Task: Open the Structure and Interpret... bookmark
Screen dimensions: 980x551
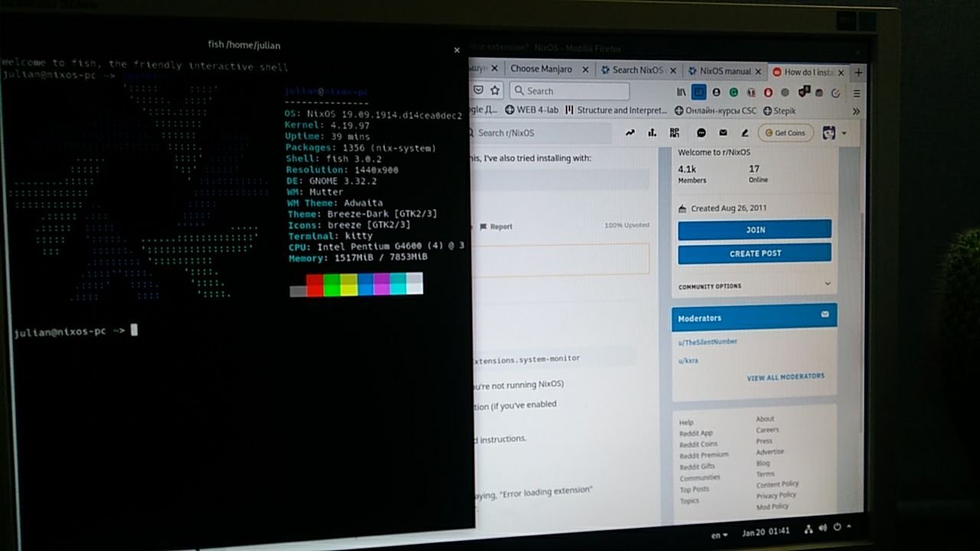Action: [x=616, y=110]
